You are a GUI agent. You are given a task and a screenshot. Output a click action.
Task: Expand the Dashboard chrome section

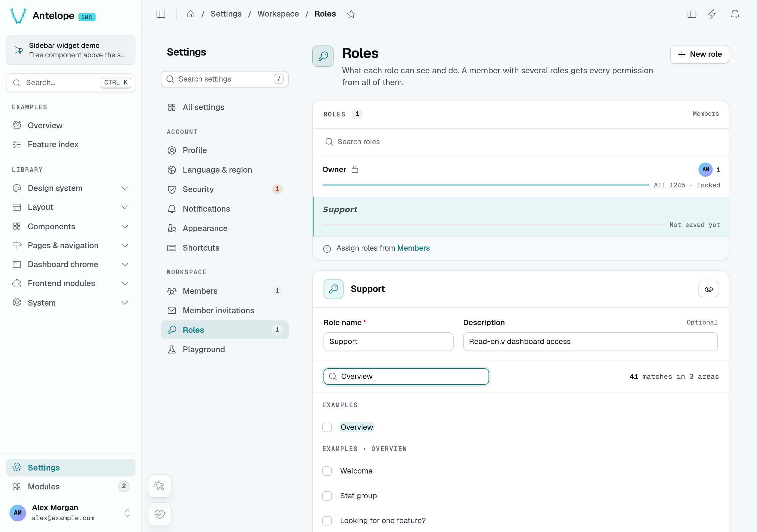71,264
